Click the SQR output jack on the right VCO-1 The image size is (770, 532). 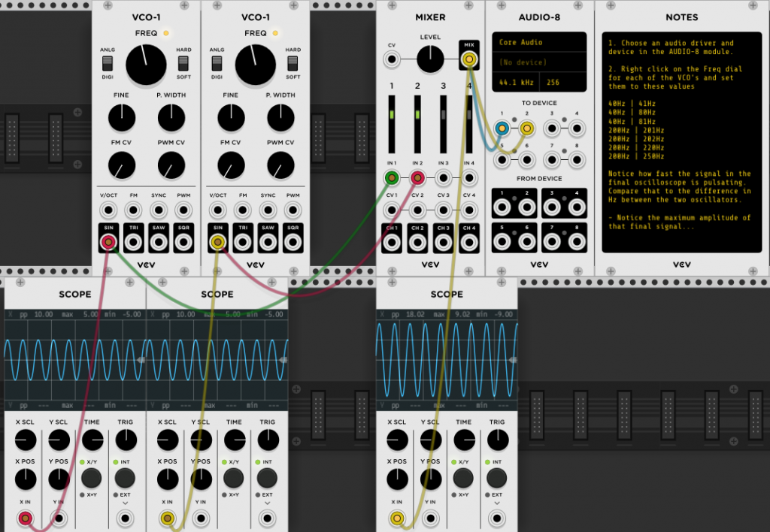click(x=293, y=242)
